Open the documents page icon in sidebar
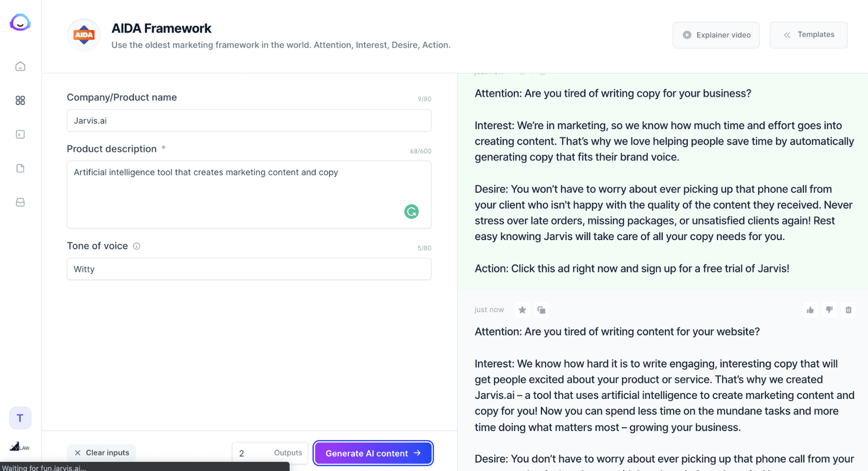868x471 pixels. tap(20, 168)
